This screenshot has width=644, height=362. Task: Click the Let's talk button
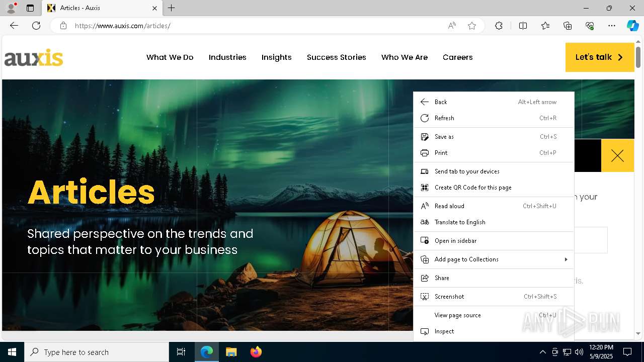point(600,57)
